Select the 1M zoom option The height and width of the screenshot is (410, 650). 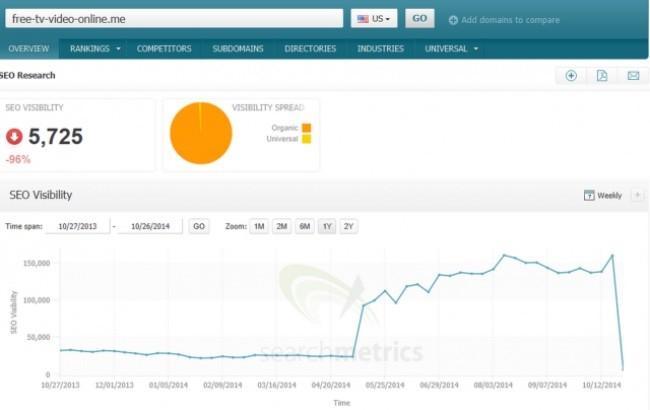coord(259,226)
